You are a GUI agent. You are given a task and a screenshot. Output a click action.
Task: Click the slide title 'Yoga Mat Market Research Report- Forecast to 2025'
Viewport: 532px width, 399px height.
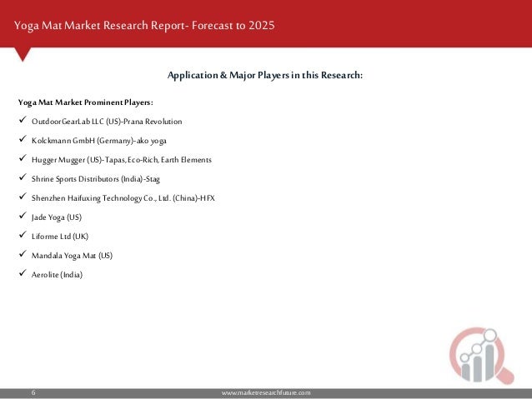click(x=144, y=26)
